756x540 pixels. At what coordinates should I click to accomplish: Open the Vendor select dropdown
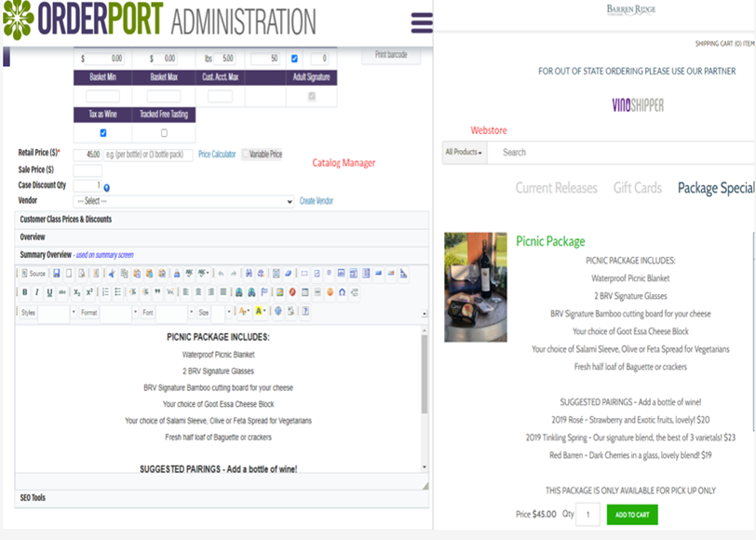point(183,201)
